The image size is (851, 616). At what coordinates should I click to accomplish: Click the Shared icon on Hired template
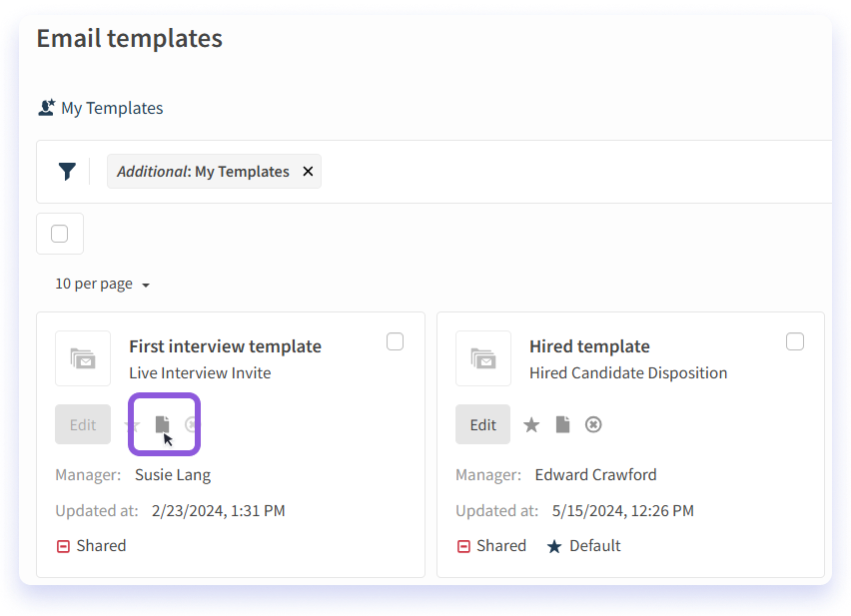pyautogui.click(x=463, y=546)
